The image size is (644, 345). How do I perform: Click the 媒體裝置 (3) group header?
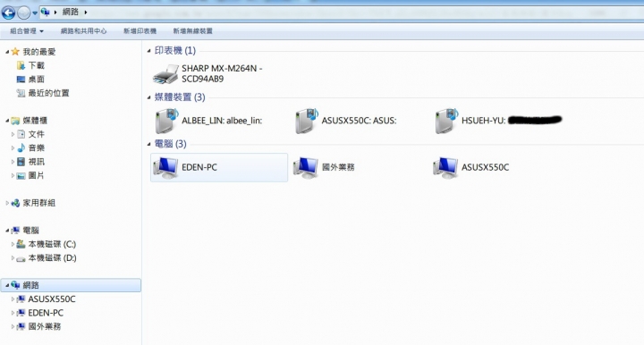tap(180, 97)
